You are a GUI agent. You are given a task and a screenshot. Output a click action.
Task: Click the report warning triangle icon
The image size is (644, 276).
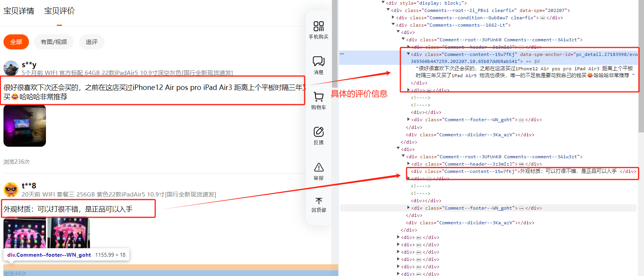coord(319,168)
